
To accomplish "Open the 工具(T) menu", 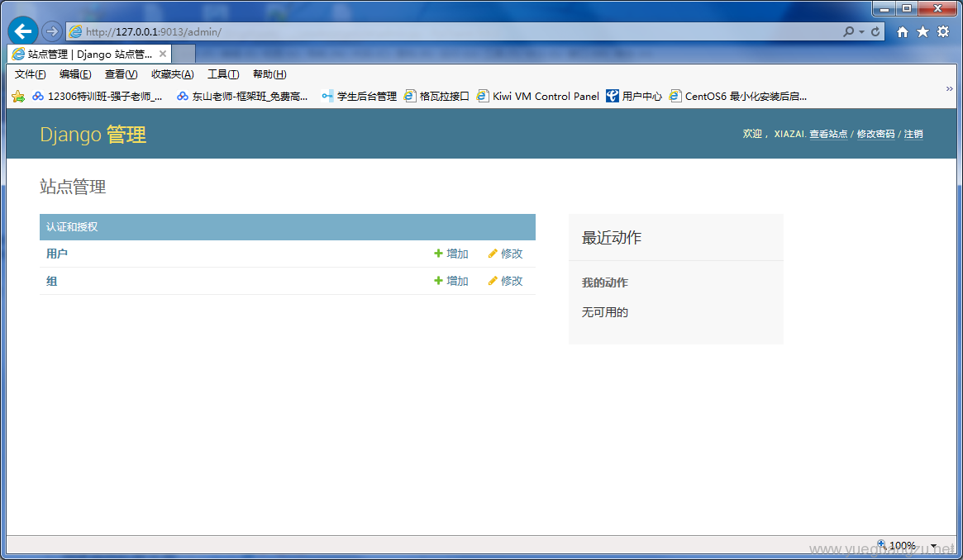I will click(x=223, y=74).
